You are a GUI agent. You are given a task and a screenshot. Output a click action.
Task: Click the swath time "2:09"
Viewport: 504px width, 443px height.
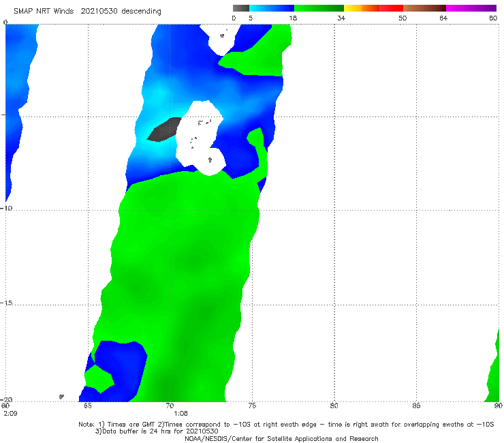click(x=10, y=414)
